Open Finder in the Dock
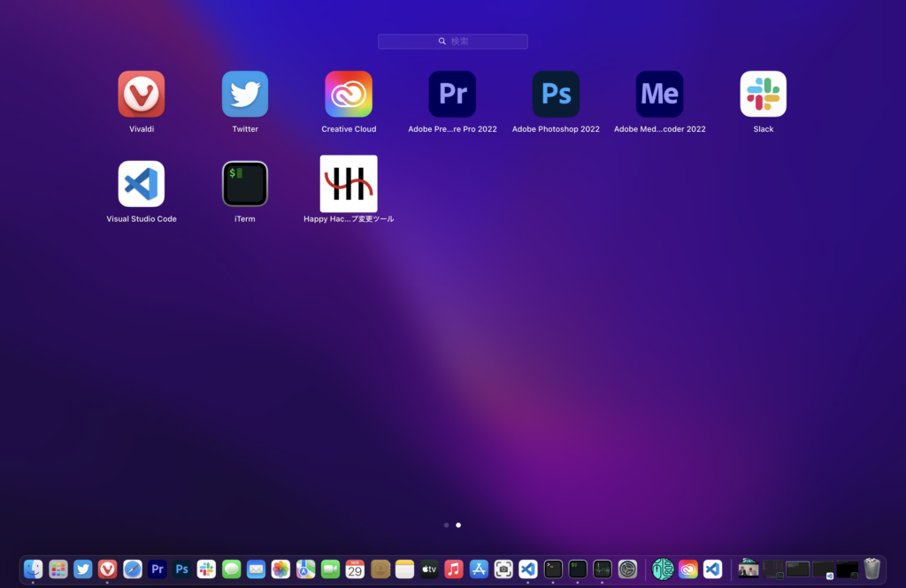 tap(33, 569)
